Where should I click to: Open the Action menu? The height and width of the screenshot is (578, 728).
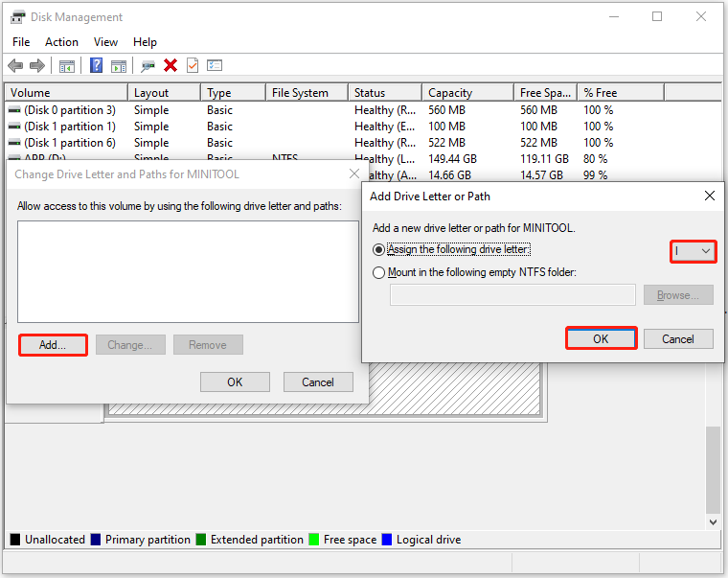tap(61, 42)
